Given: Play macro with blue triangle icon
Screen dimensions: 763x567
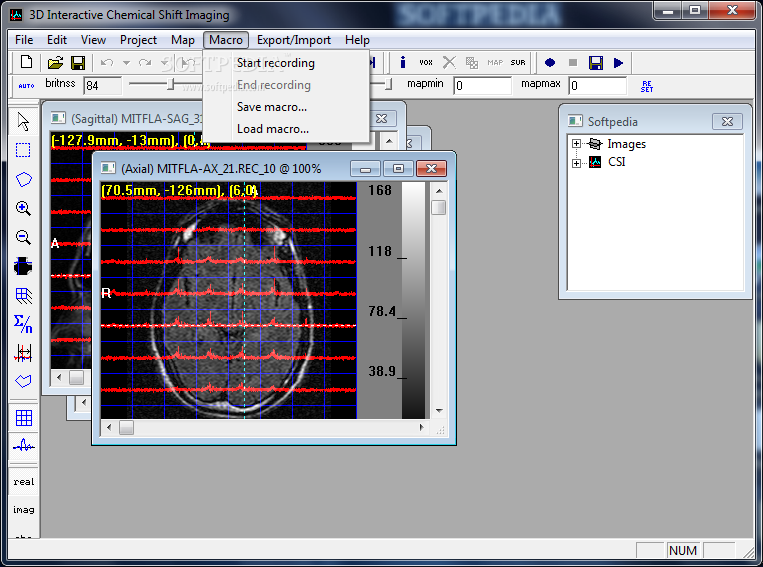Looking at the screenshot, I should click(618, 62).
